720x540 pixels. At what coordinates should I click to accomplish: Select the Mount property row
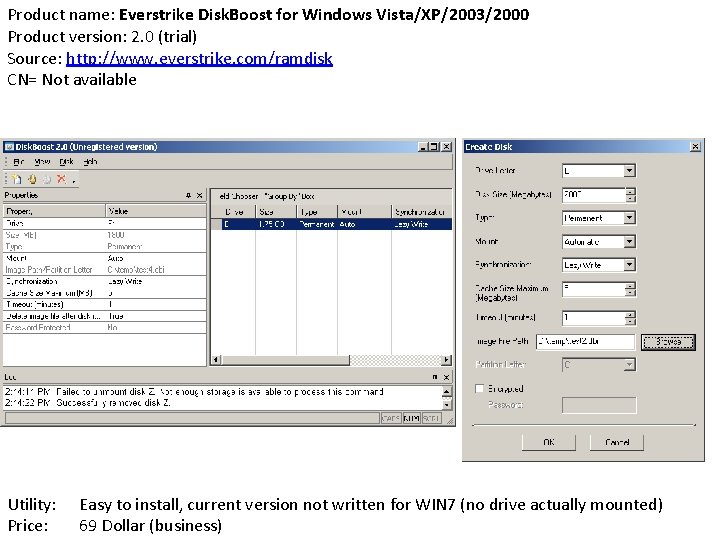(105, 258)
